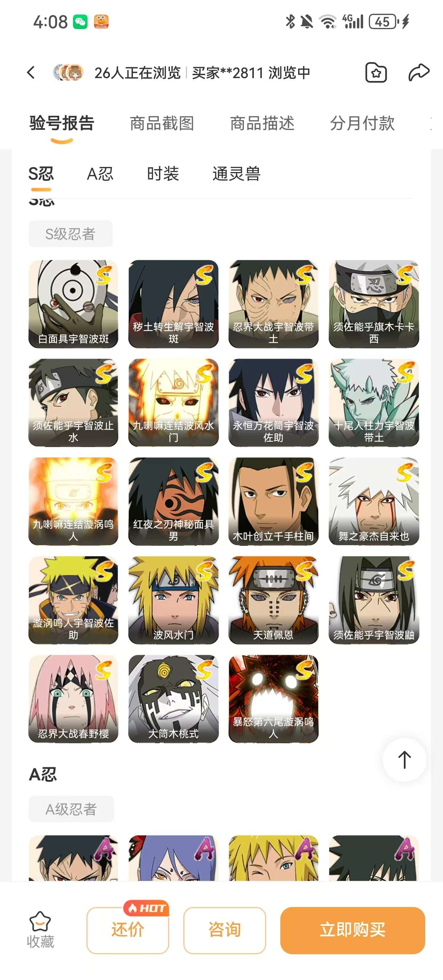Open the viewer avatars group

(x=68, y=72)
